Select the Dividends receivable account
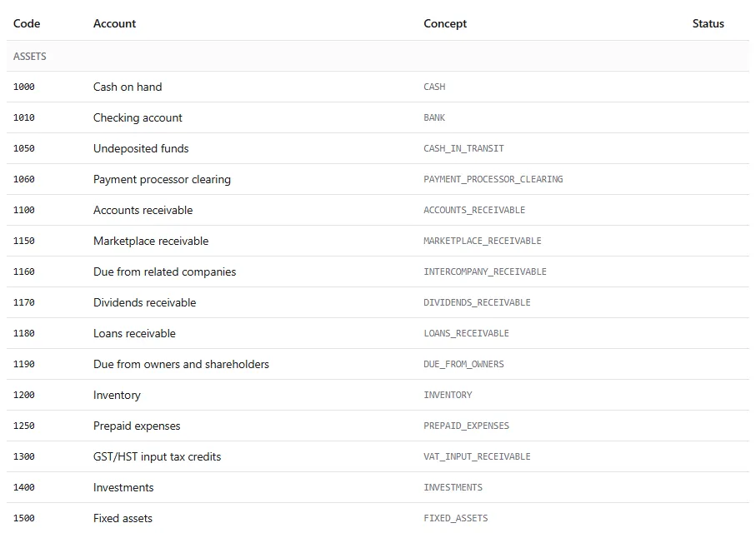The image size is (756, 533). 145,302
